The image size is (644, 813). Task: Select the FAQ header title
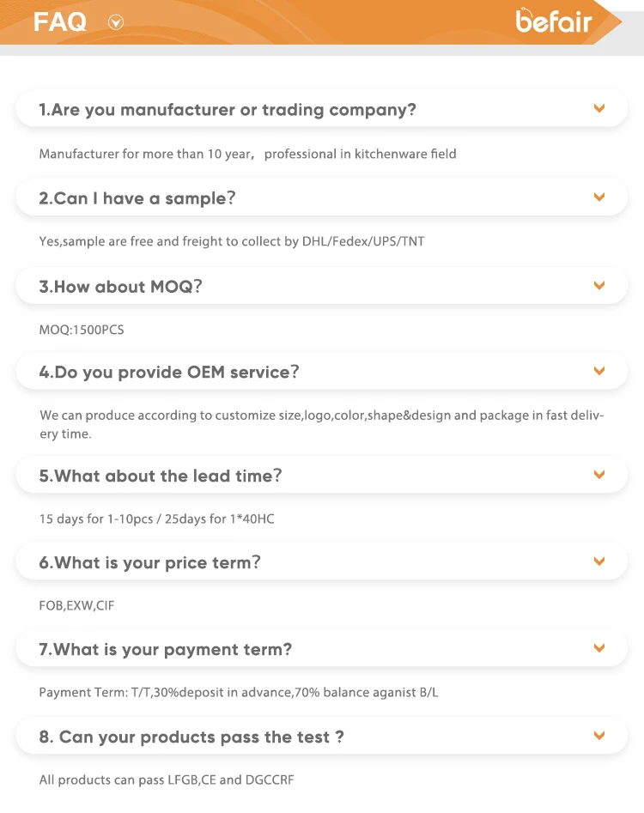pyautogui.click(x=60, y=22)
